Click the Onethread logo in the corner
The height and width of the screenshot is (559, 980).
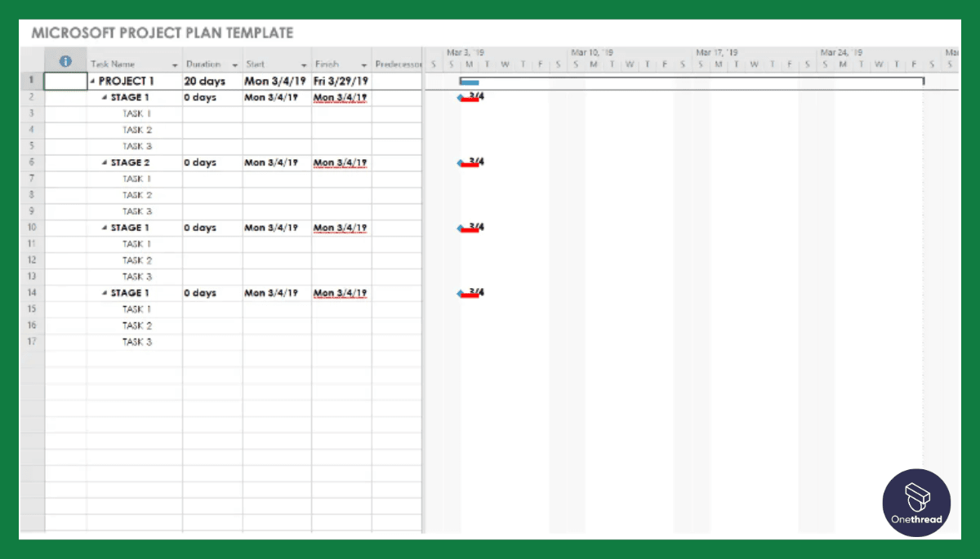(x=916, y=502)
